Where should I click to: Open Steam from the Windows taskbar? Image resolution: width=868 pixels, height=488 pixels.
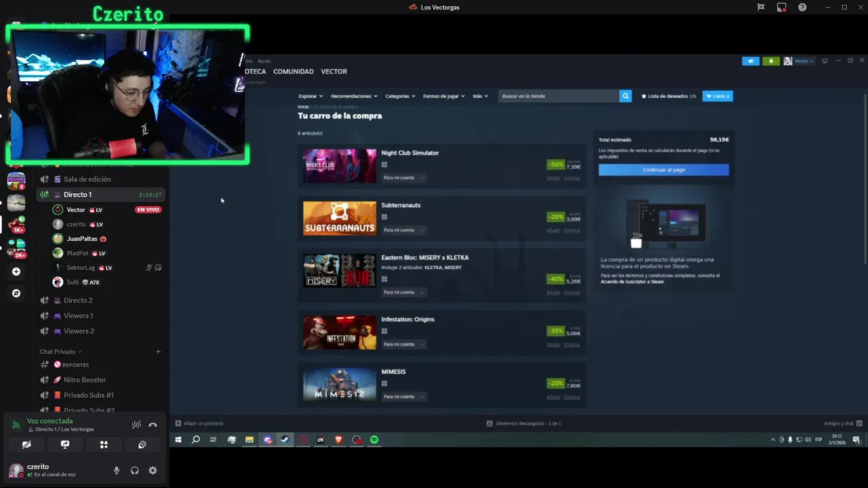285,440
